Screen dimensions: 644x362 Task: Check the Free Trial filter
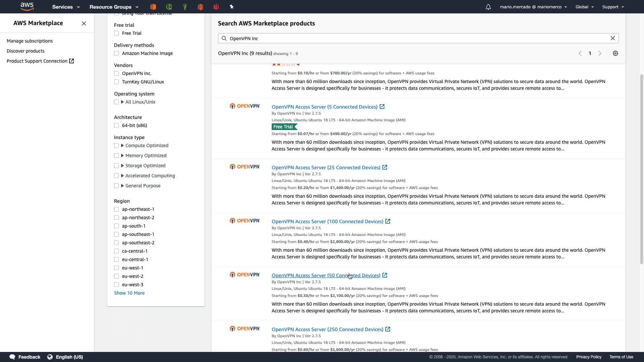[116, 33]
